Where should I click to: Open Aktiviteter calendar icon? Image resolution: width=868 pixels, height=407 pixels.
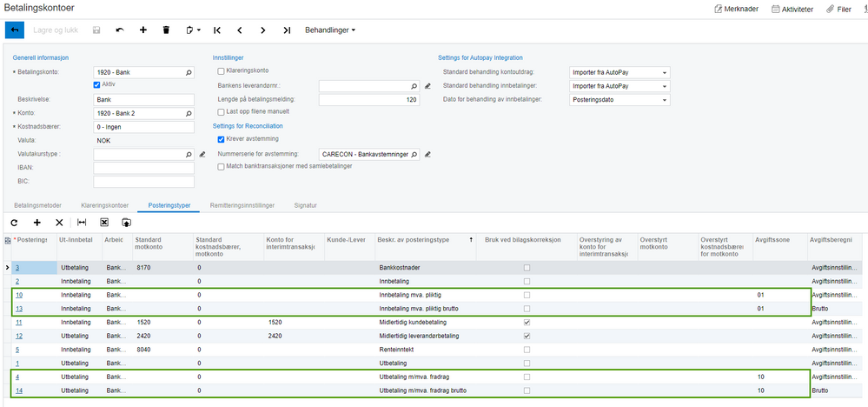tap(776, 9)
